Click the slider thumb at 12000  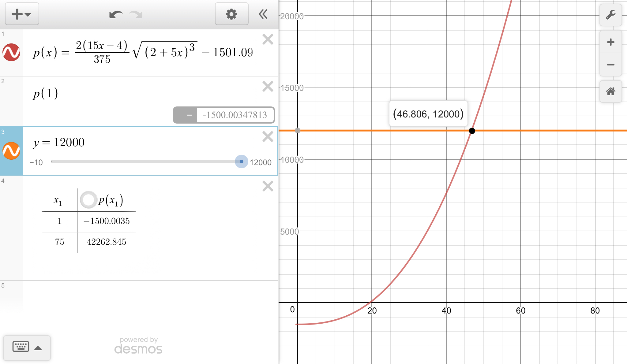(241, 162)
